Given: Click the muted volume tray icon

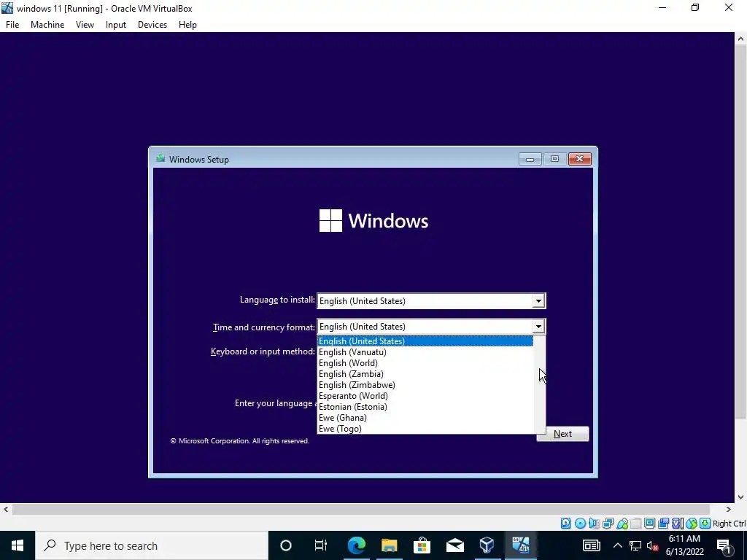Looking at the screenshot, I should pyautogui.click(x=652, y=545).
